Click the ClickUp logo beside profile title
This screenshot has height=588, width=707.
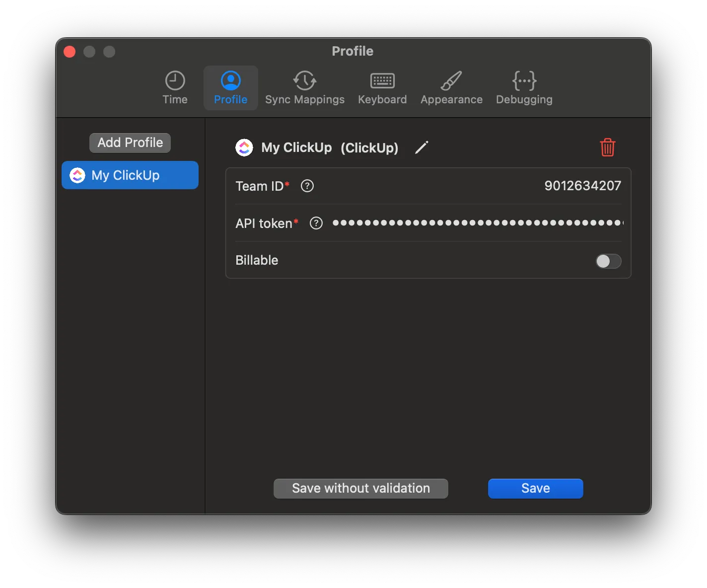coord(244,147)
